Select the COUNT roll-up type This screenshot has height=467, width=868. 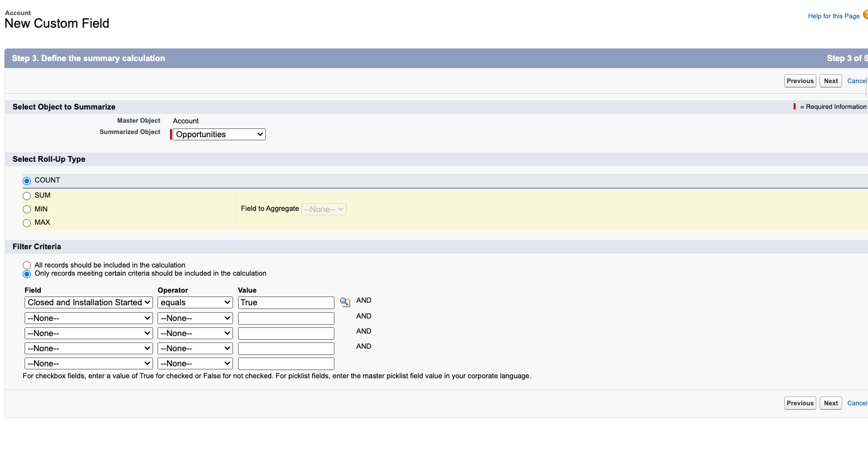(26, 181)
